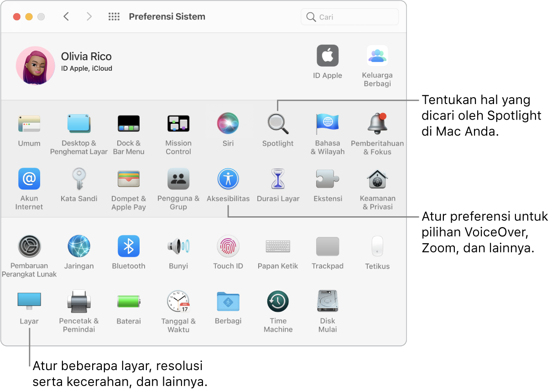The width and height of the screenshot is (552, 392).
Task: Click Olivia Rico profile picture
Action: 35,66
